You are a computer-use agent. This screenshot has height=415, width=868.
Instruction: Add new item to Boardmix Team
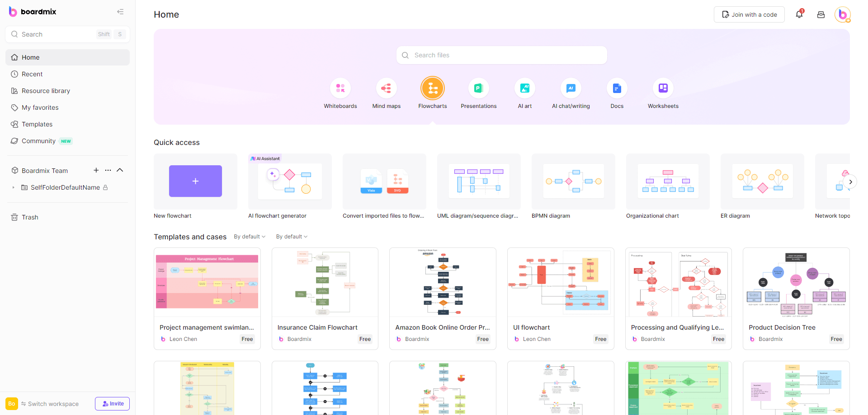[96, 170]
